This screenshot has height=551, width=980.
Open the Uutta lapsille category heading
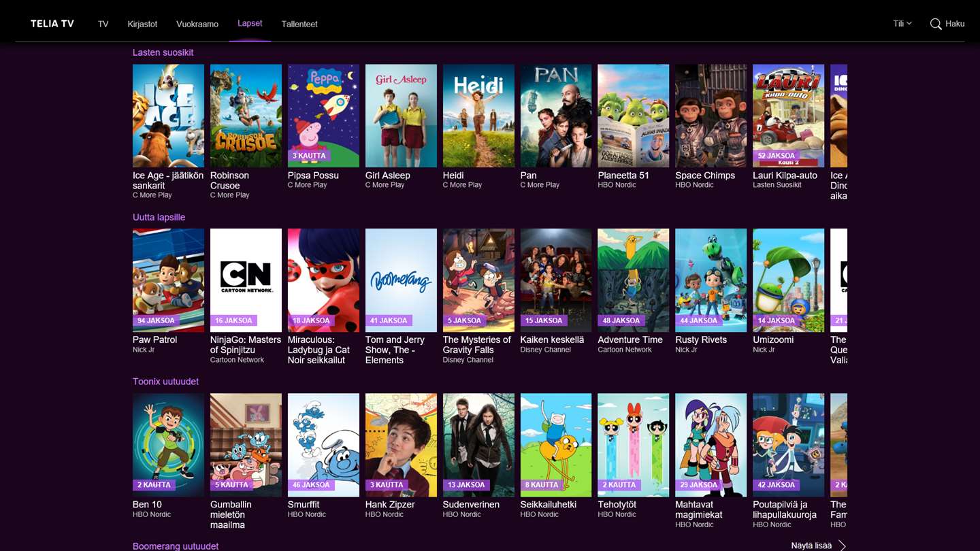click(x=159, y=217)
